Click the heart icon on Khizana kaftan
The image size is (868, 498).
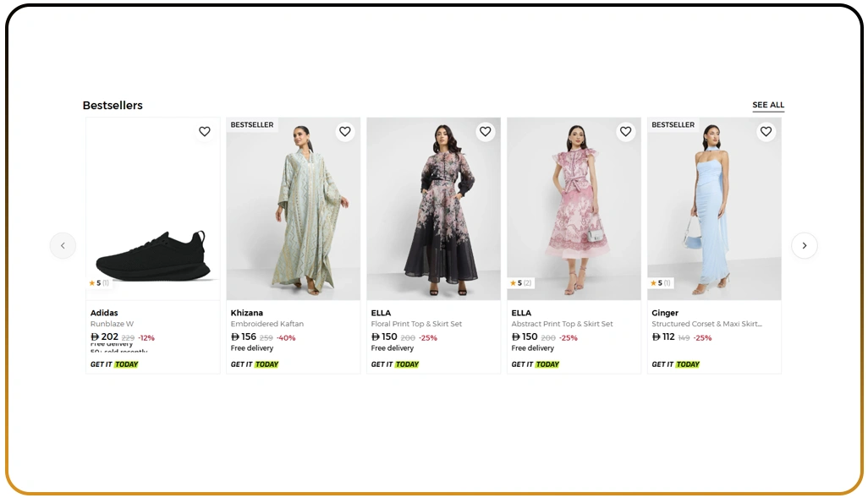[344, 132]
